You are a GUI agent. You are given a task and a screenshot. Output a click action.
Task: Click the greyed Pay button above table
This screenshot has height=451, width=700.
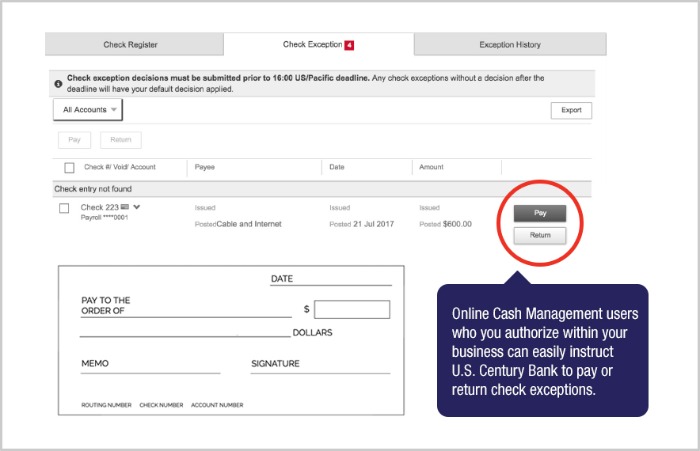coord(74,140)
